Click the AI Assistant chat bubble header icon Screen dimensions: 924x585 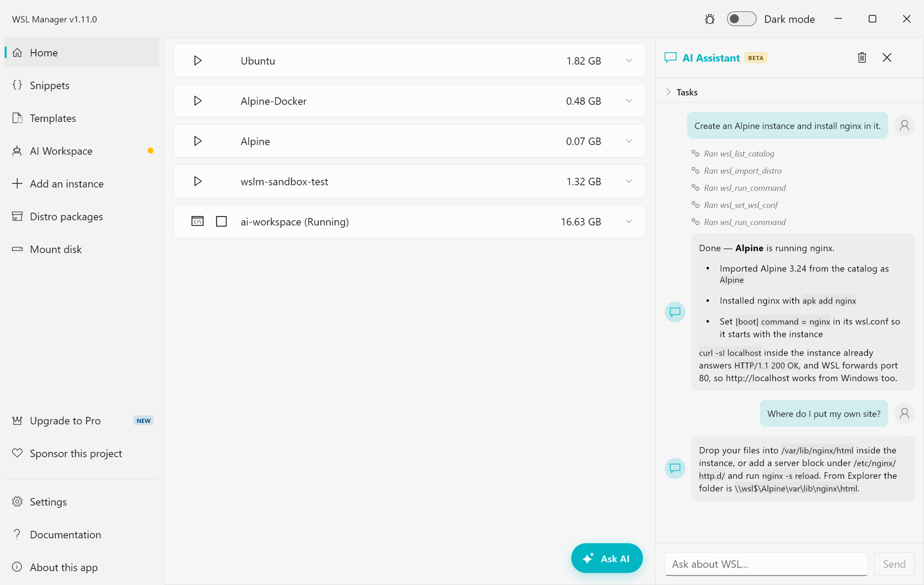tap(670, 58)
